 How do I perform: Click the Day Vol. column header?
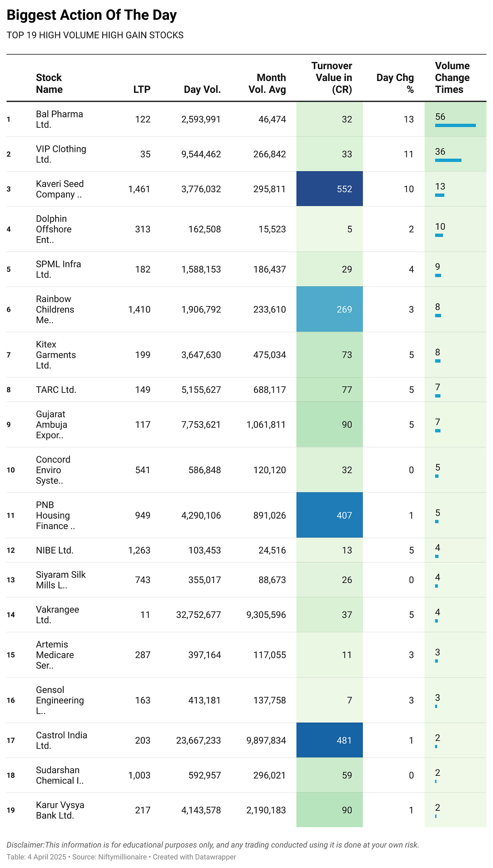[202, 89]
